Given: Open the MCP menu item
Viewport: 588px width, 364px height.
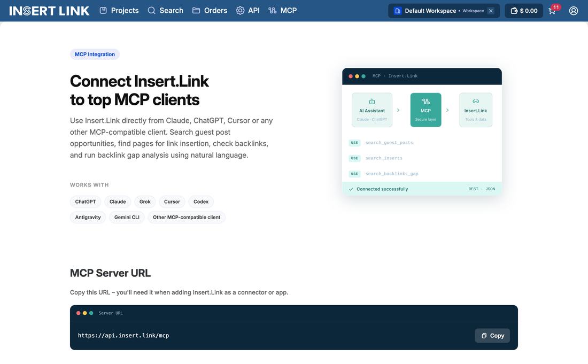Looking at the screenshot, I should pyautogui.click(x=283, y=11).
